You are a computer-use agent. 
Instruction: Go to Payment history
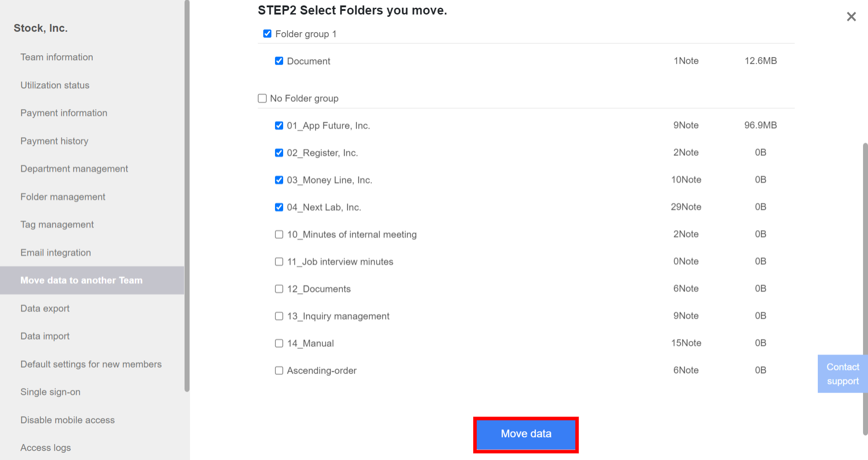click(x=54, y=141)
